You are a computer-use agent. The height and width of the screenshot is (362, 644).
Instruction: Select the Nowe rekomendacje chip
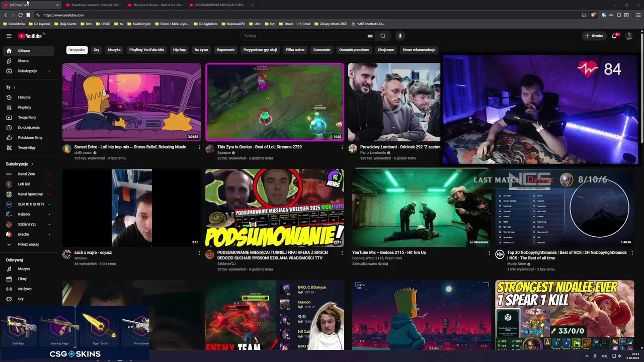pyautogui.click(x=419, y=50)
